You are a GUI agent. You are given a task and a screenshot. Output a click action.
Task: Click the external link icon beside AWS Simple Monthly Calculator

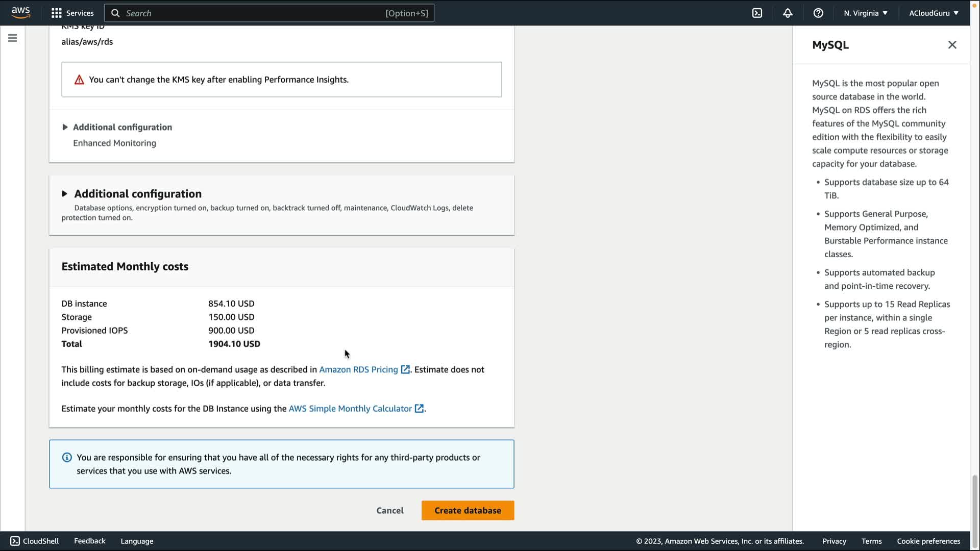tap(419, 409)
